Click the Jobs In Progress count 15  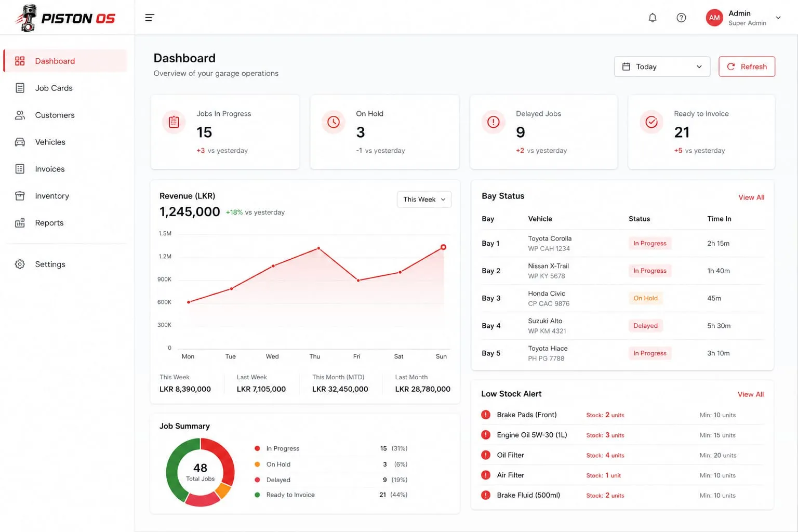coord(204,132)
